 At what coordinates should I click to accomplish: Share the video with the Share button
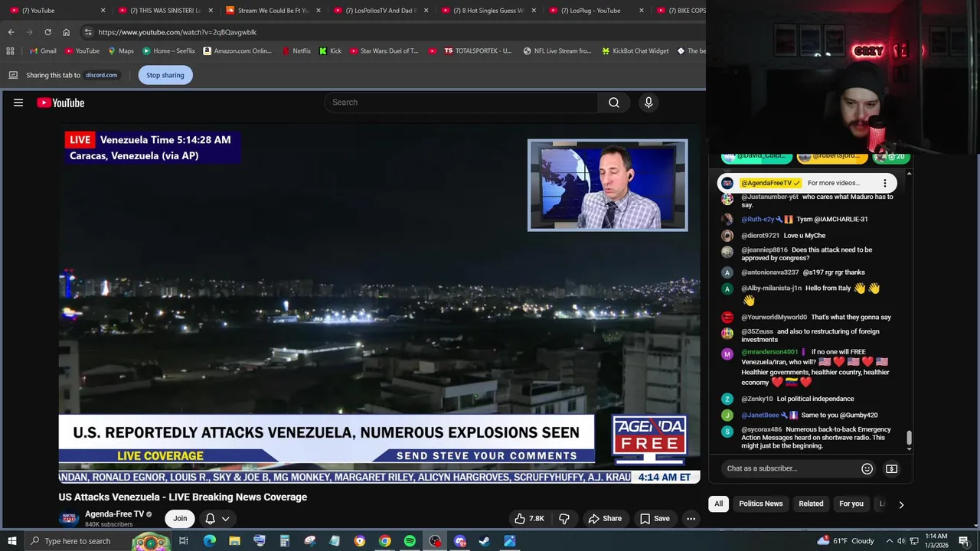(604, 519)
